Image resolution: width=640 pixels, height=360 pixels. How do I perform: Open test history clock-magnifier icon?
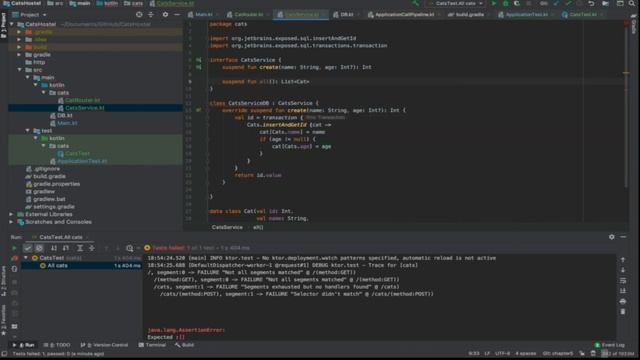(x=129, y=248)
